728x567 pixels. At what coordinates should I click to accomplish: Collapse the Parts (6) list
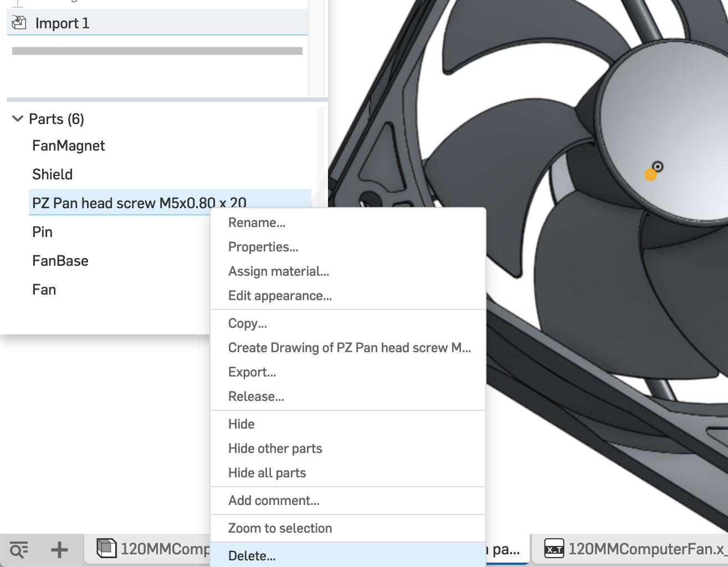tap(18, 118)
